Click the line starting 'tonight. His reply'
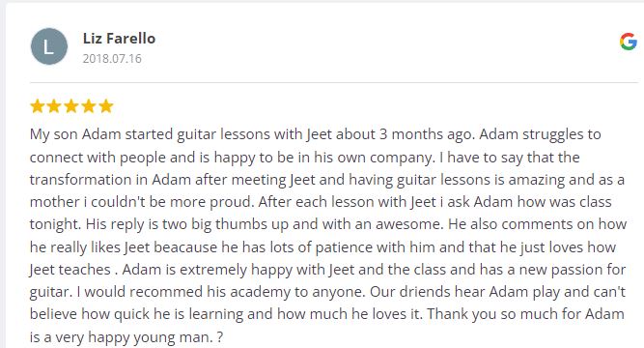Viewport: 644px width, 348px height. pyautogui.click(x=328, y=224)
